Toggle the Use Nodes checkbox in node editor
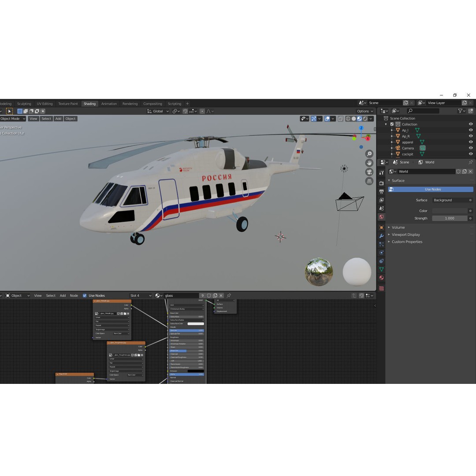The height and width of the screenshot is (476, 476). click(85, 295)
